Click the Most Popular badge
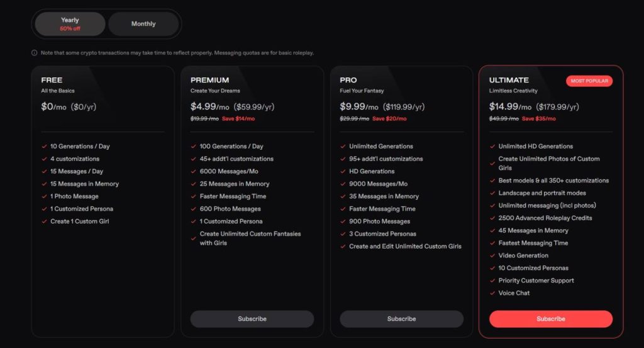 [x=589, y=81]
